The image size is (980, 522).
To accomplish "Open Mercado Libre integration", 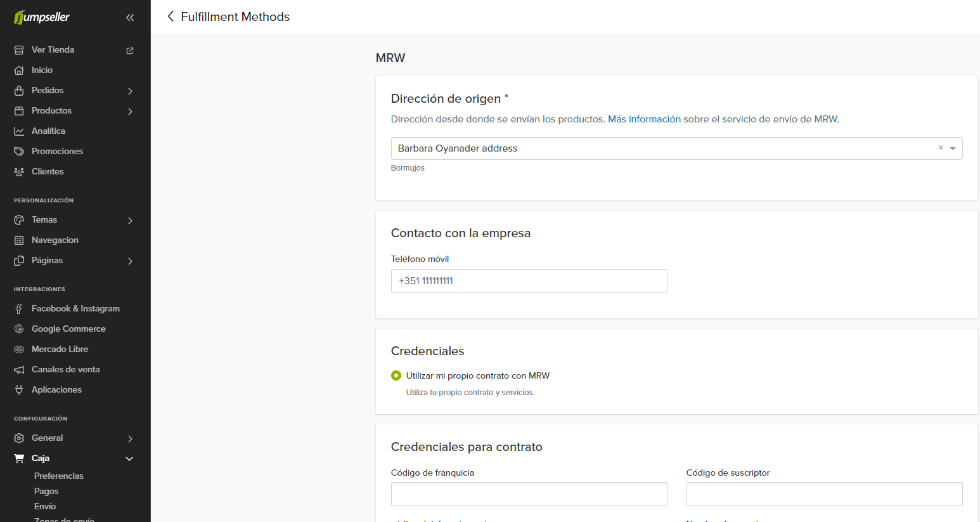I will [x=60, y=349].
